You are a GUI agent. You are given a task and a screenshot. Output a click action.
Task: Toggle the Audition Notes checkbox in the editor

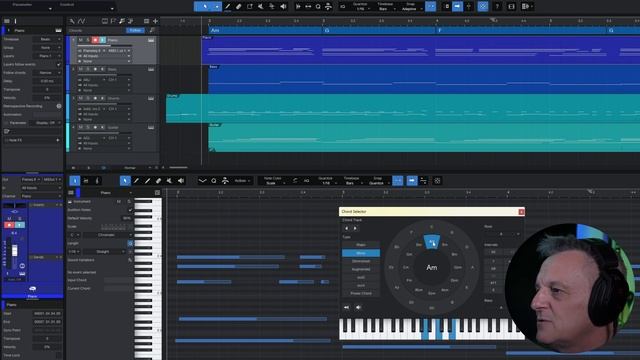[x=130, y=210]
